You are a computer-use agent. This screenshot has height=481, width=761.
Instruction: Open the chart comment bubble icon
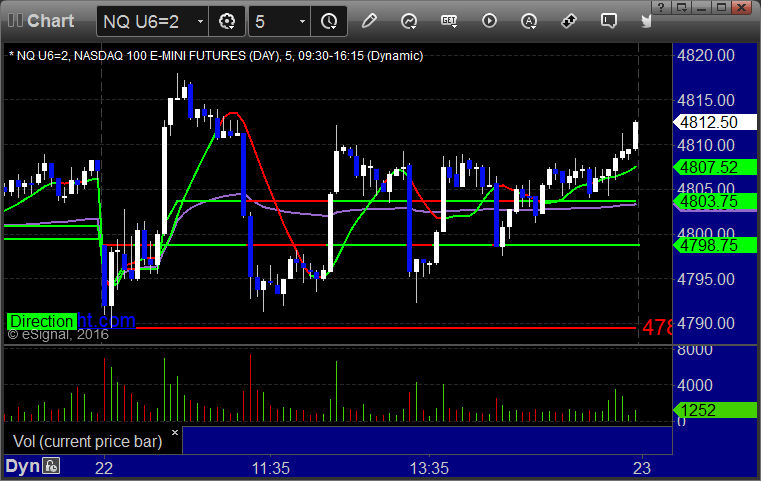[609, 21]
